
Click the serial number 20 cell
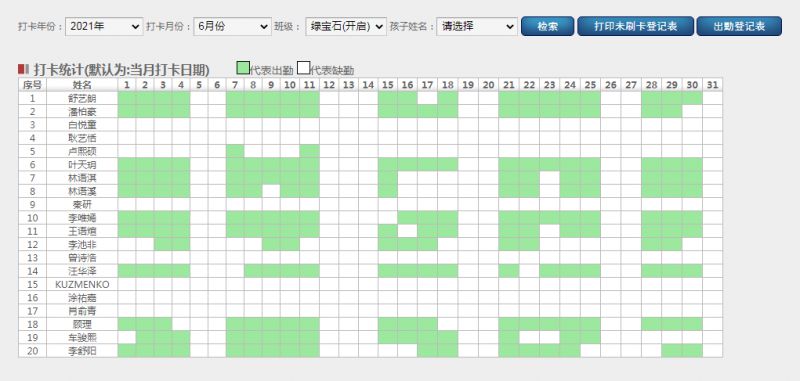(x=32, y=350)
